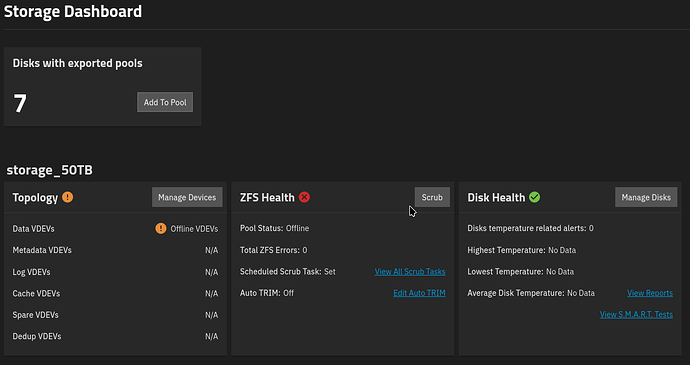Click Disks temperature related alerts: 0
690x365 pixels.
click(x=530, y=228)
